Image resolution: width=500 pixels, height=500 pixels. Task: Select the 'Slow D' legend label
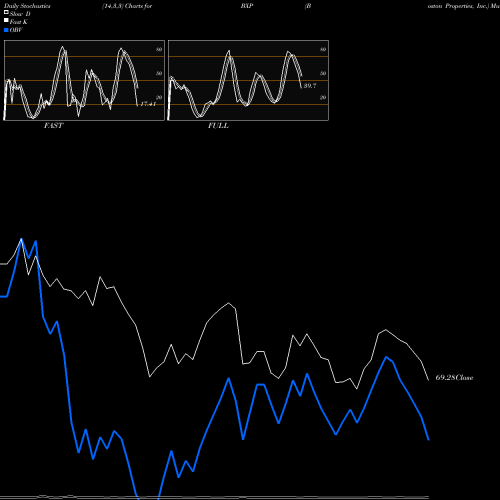coord(20,14)
